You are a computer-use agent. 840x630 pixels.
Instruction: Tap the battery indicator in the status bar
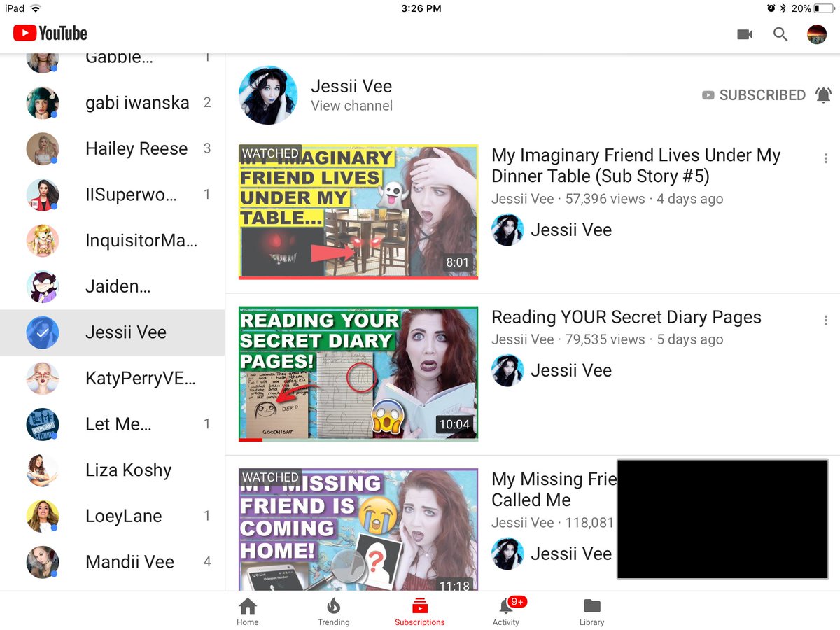[x=824, y=8]
